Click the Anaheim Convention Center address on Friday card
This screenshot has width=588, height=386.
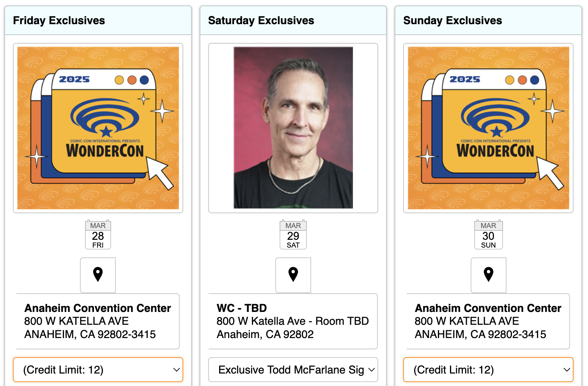coord(98,321)
